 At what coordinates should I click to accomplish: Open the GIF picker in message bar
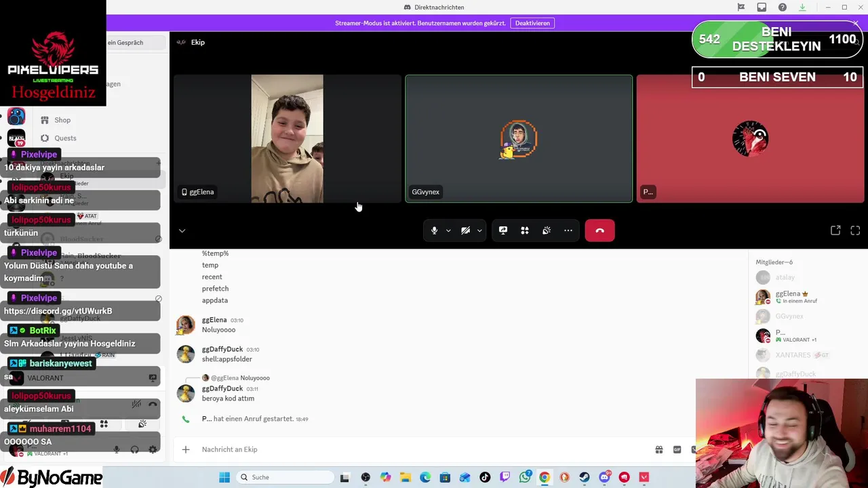677,449
